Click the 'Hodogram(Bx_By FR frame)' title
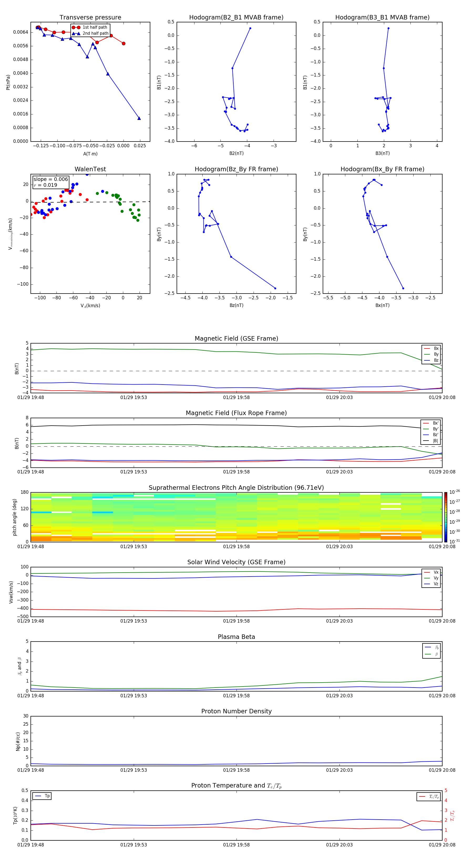The image size is (473, 868). [x=382, y=169]
